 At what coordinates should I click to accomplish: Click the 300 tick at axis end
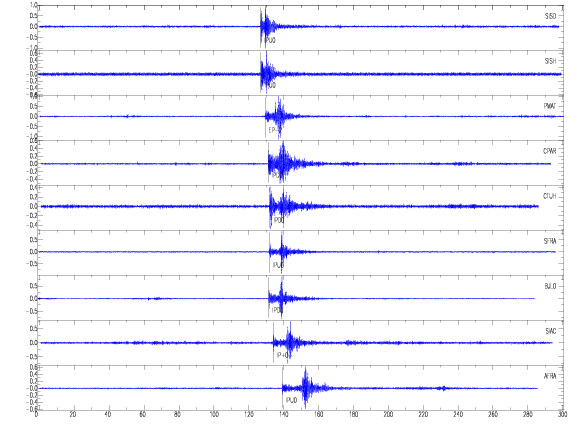pos(563,414)
